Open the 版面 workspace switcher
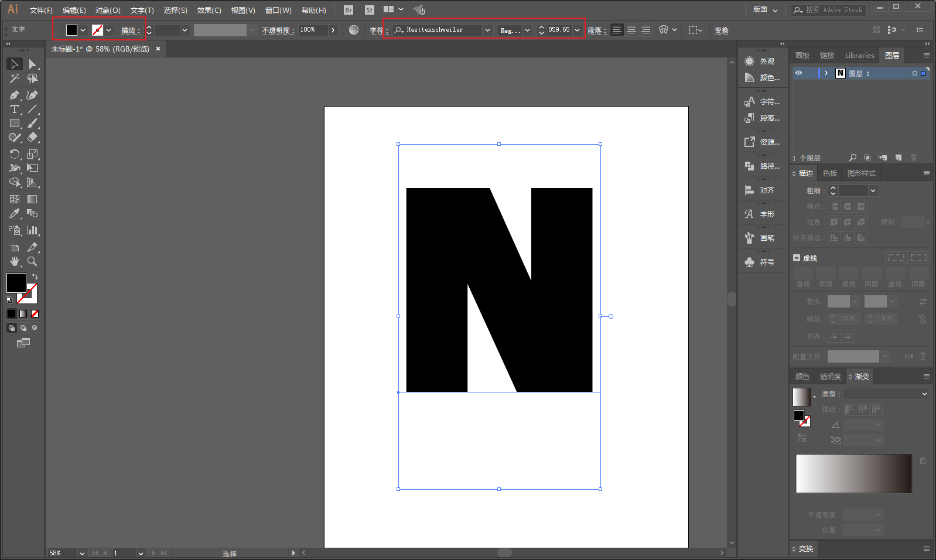The width and height of the screenshot is (936, 560). coord(765,9)
